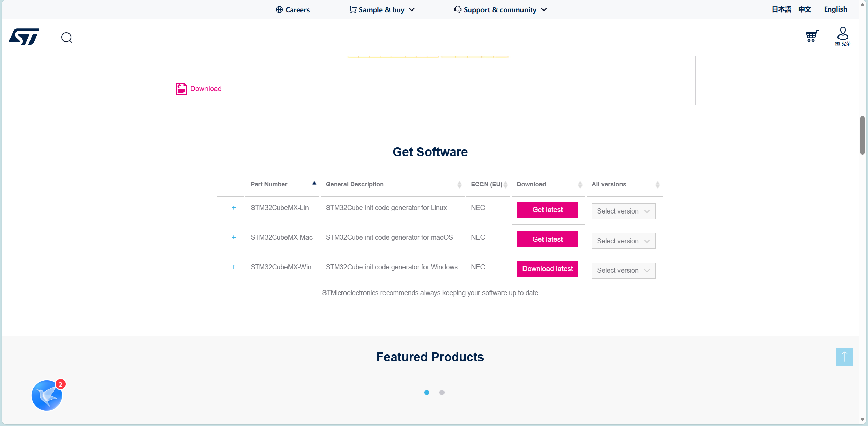Click the scrollbar down arrow
The width and height of the screenshot is (868, 426).
click(862, 420)
